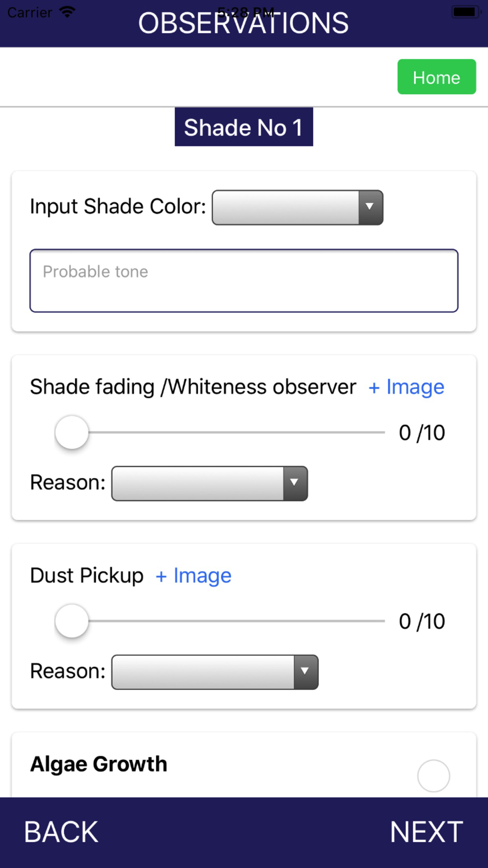The width and height of the screenshot is (488, 868).
Task: Tap the Shade No 1 label
Action: (x=244, y=127)
